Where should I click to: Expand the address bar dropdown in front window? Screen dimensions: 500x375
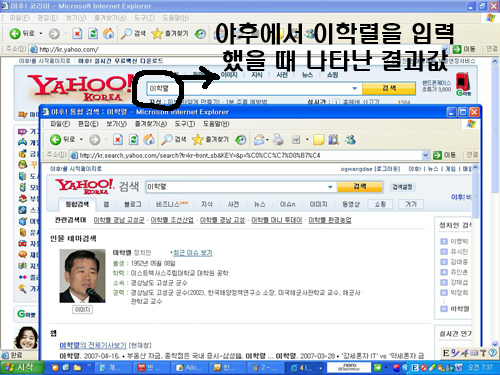[425, 155]
